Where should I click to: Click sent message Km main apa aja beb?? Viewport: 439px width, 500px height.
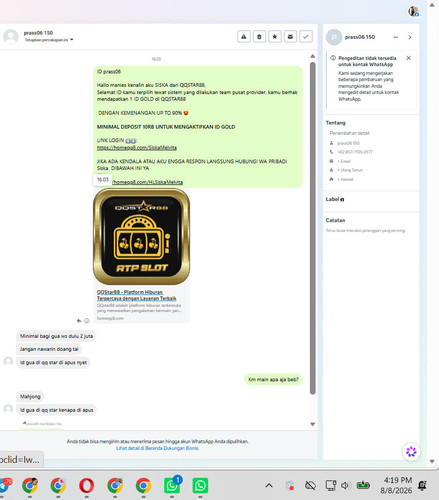point(273,379)
